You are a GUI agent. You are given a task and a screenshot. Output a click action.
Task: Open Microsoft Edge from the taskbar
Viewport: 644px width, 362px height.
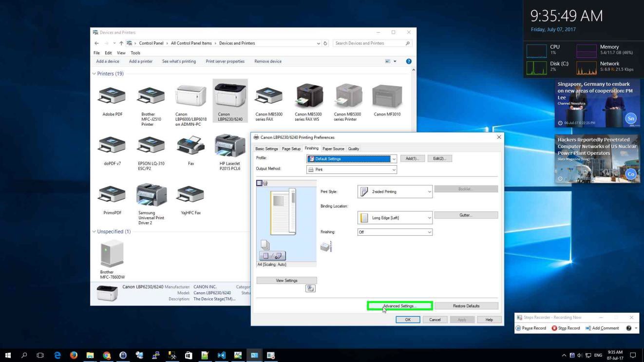pos(58,355)
